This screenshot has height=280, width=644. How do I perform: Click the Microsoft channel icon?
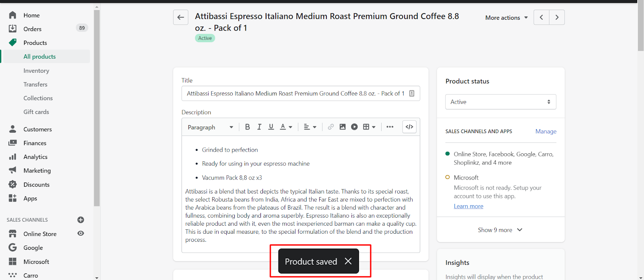12,261
